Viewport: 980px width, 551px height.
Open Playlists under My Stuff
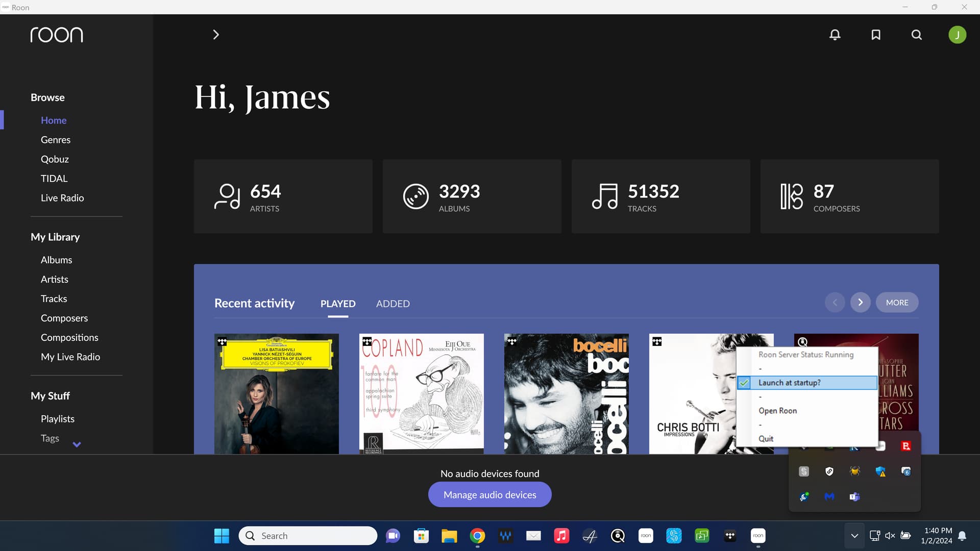tap(58, 419)
